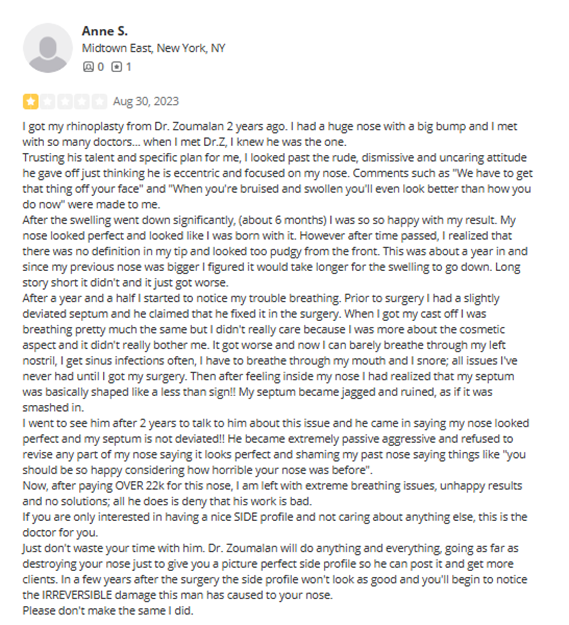This screenshot has width=569, height=625.
Task: Click the reviews count star-box icon
Action: click(116, 67)
